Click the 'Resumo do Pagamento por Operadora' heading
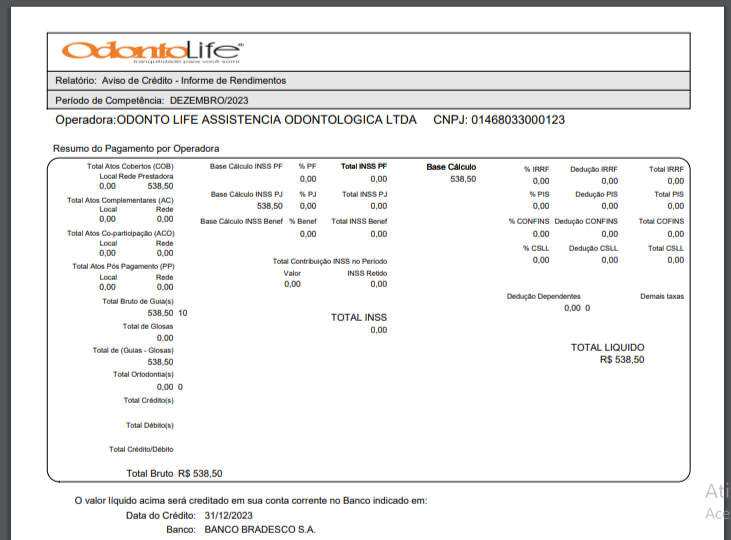This screenshot has height=540, width=731. coord(136,149)
